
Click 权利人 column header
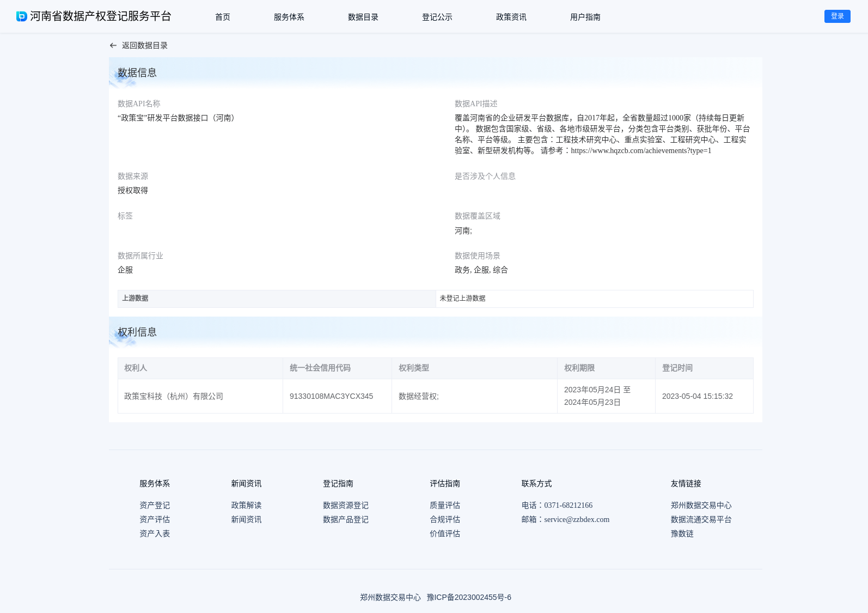pos(200,368)
